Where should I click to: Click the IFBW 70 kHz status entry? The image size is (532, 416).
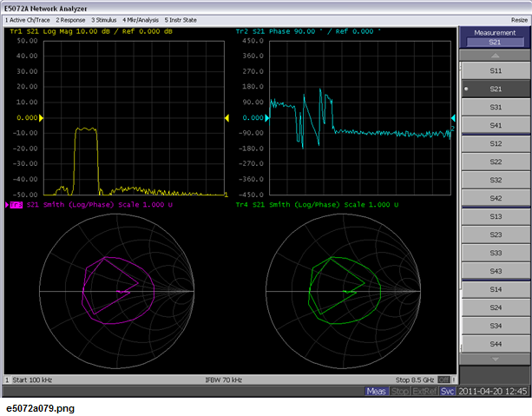pyautogui.click(x=224, y=380)
